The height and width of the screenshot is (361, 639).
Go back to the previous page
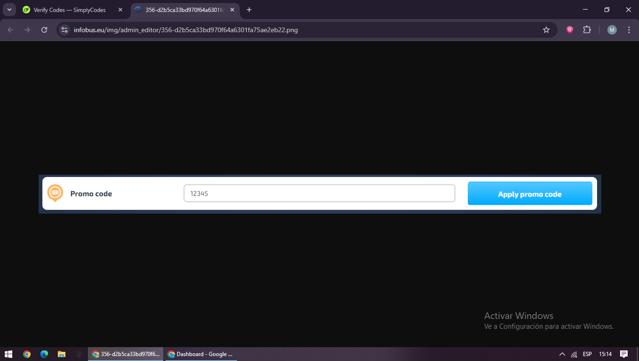(x=11, y=30)
